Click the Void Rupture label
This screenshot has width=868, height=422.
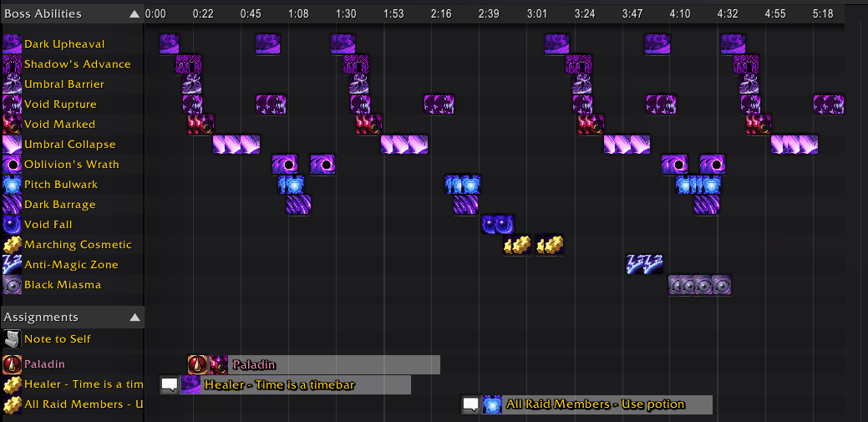(x=60, y=104)
